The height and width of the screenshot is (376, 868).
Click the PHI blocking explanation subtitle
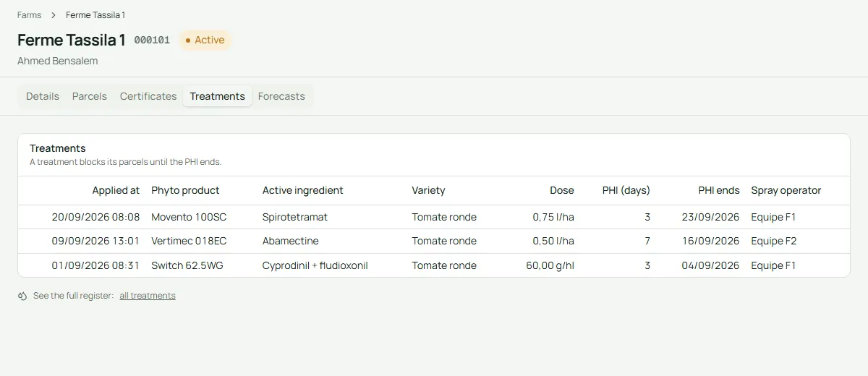pyautogui.click(x=126, y=162)
